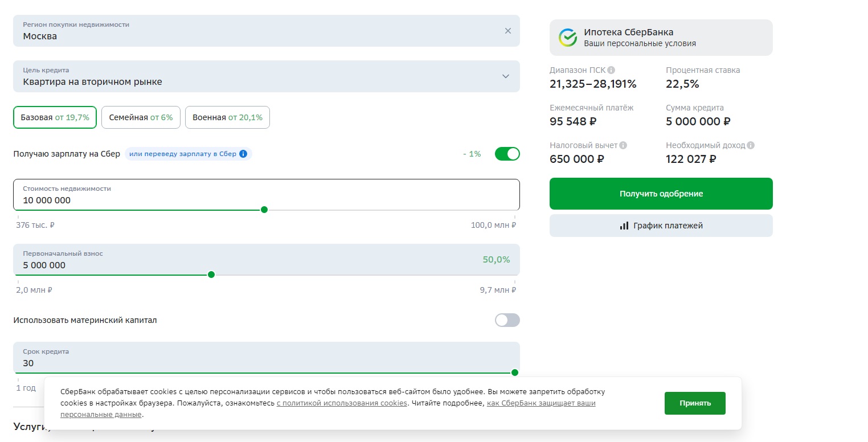Click info icon next to Диапазон ПСК
868x442 pixels.
611,70
